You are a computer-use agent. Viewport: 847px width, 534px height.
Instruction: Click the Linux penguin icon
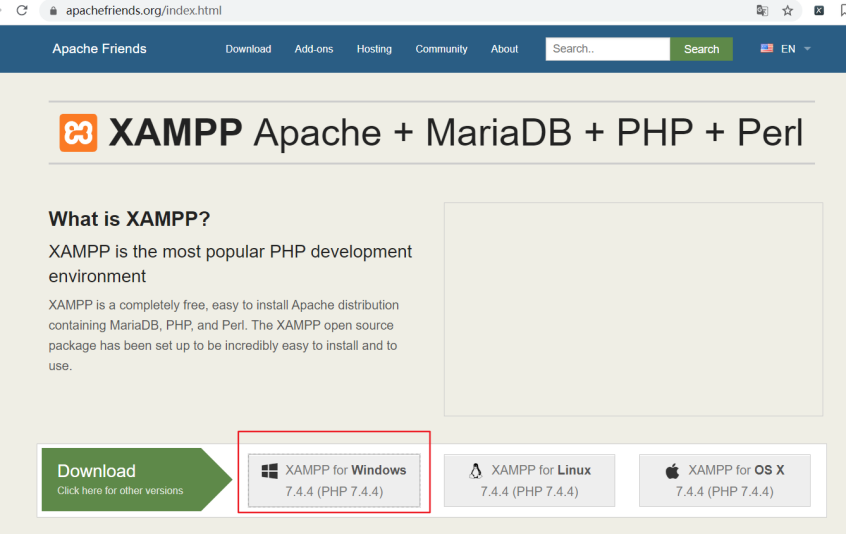(475, 471)
